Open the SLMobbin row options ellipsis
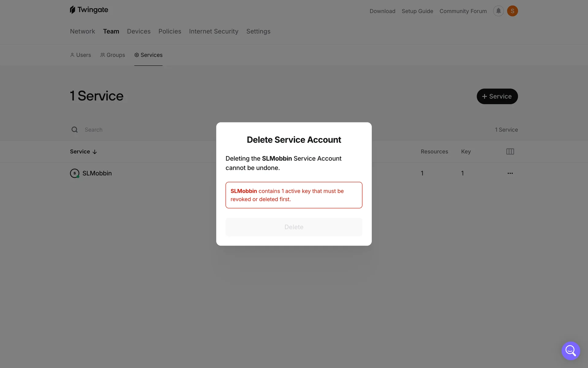This screenshot has width=588, height=368. pyautogui.click(x=510, y=173)
